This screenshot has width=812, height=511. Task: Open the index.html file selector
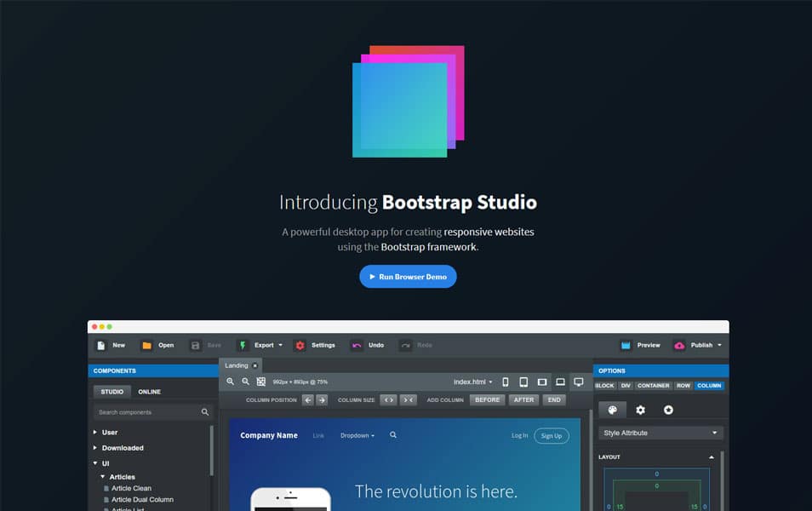pos(472,382)
